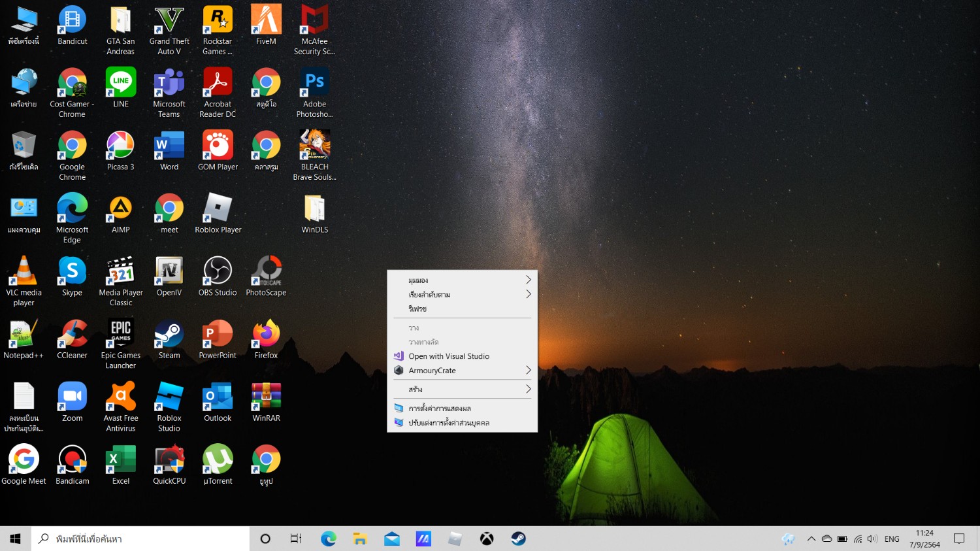The image size is (980, 551).
Task: Switch ENG input language indicator
Action: (892, 539)
